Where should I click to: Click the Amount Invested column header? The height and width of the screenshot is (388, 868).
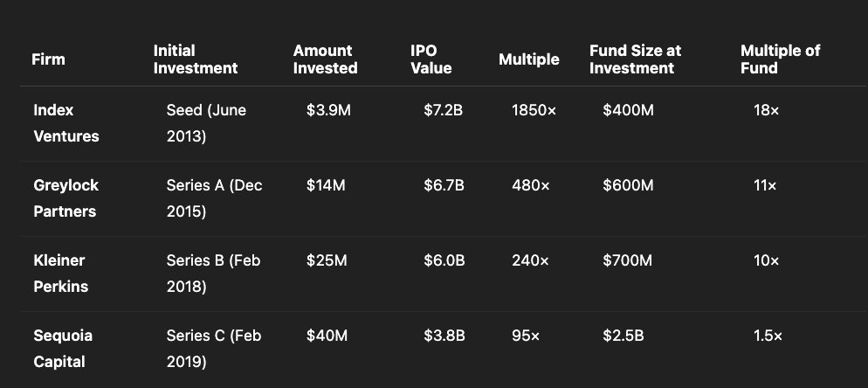pos(325,59)
